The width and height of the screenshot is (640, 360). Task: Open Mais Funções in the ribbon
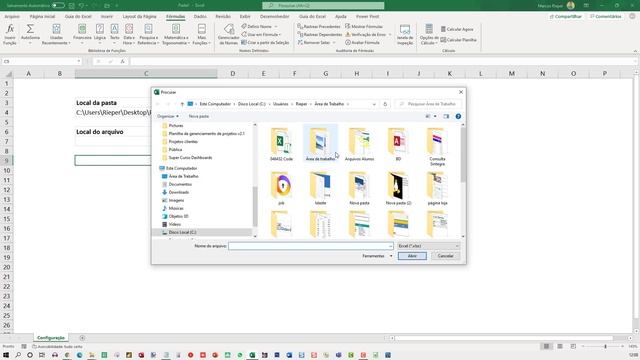point(202,34)
